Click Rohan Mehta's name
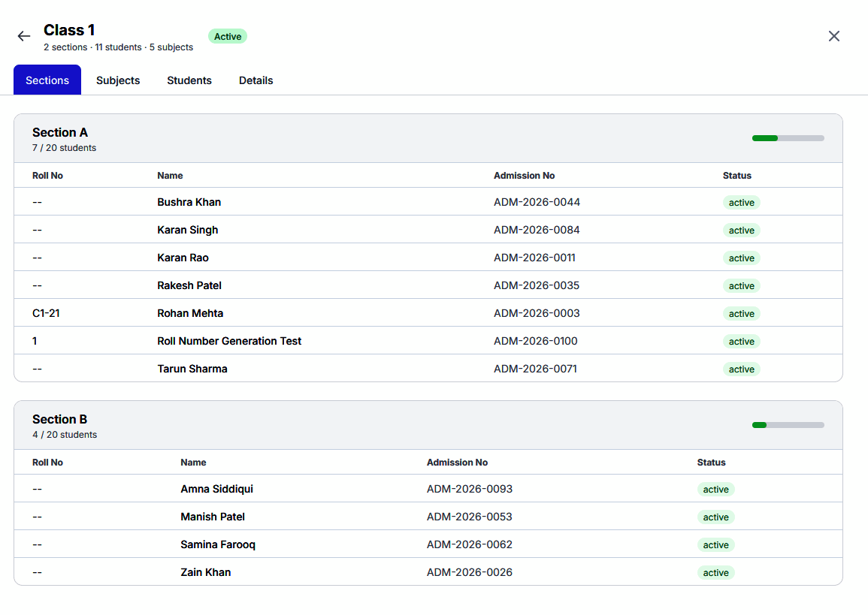 pos(190,313)
